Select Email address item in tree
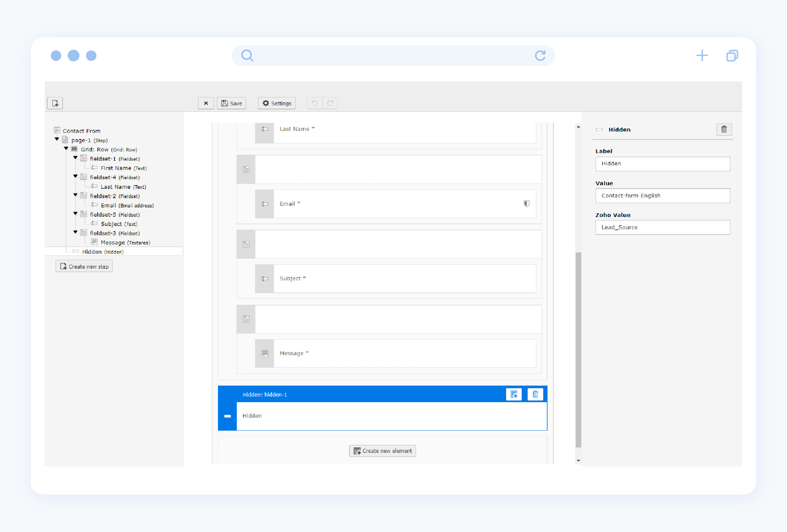This screenshot has width=787, height=532. 127,206
